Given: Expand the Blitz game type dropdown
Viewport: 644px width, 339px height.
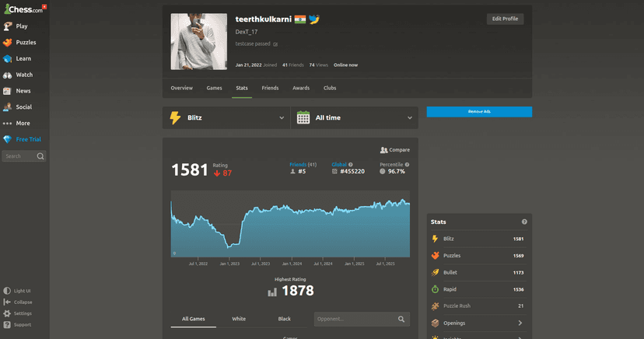Looking at the screenshot, I should pos(226,118).
